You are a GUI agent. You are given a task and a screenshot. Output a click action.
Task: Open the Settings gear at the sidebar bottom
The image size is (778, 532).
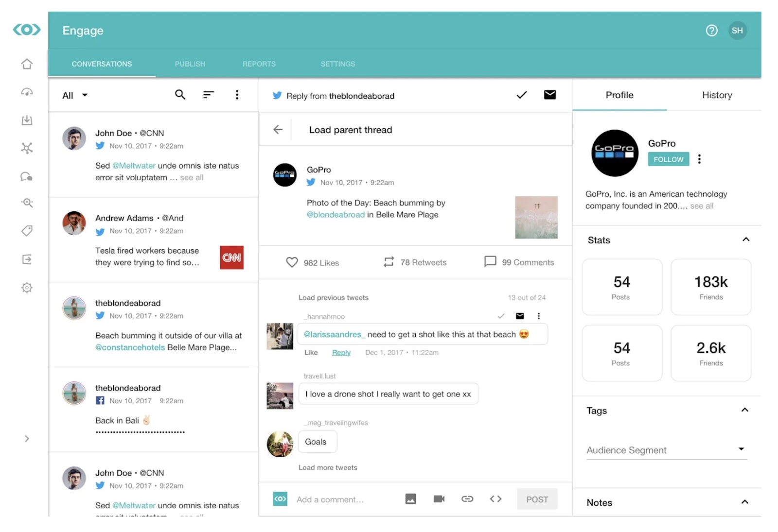27,287
